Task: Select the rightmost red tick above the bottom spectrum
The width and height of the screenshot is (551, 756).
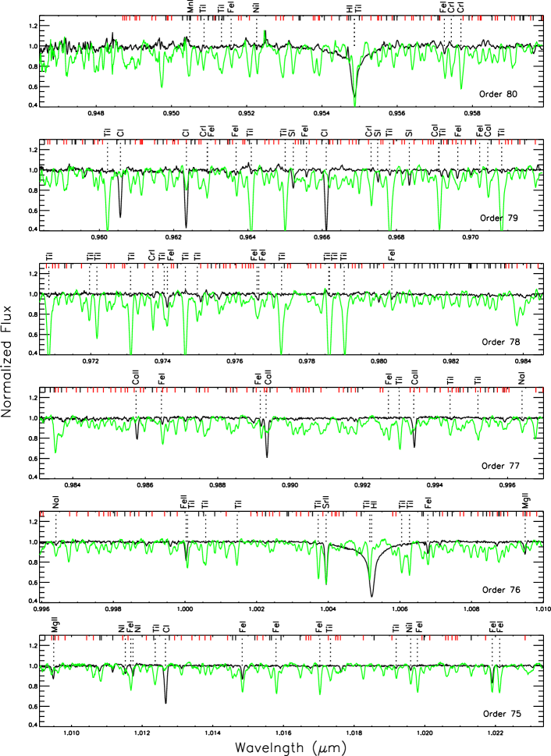Action: point(524,637)
